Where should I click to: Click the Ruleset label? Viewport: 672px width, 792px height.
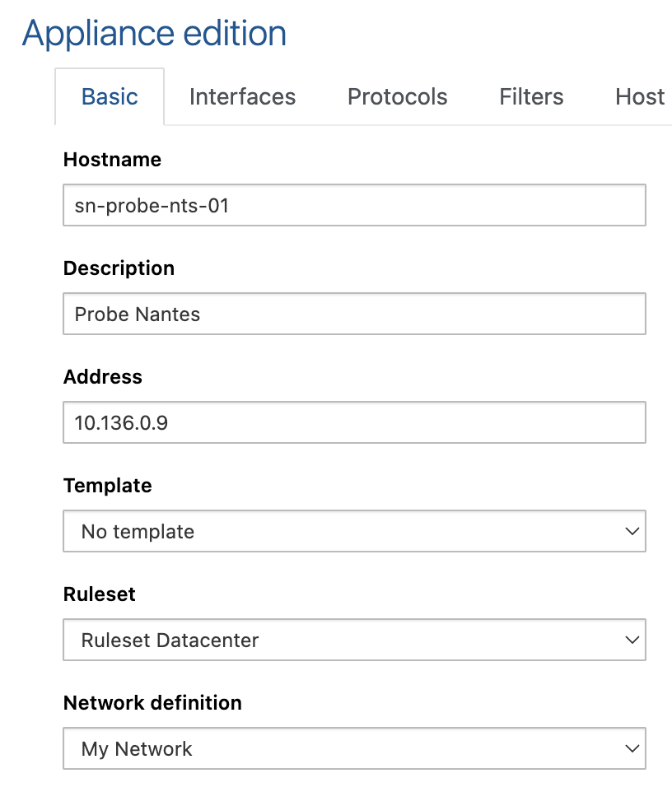pos(99,594)
